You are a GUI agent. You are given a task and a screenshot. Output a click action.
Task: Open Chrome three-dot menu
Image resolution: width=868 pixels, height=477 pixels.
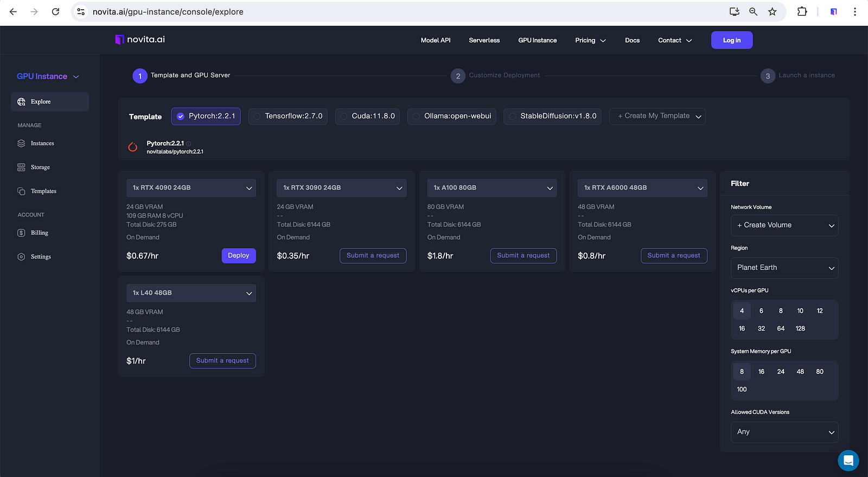(854, 11)
